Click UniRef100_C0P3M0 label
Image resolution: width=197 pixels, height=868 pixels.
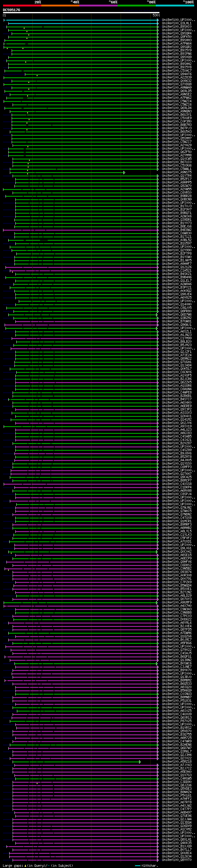(177, 122)
